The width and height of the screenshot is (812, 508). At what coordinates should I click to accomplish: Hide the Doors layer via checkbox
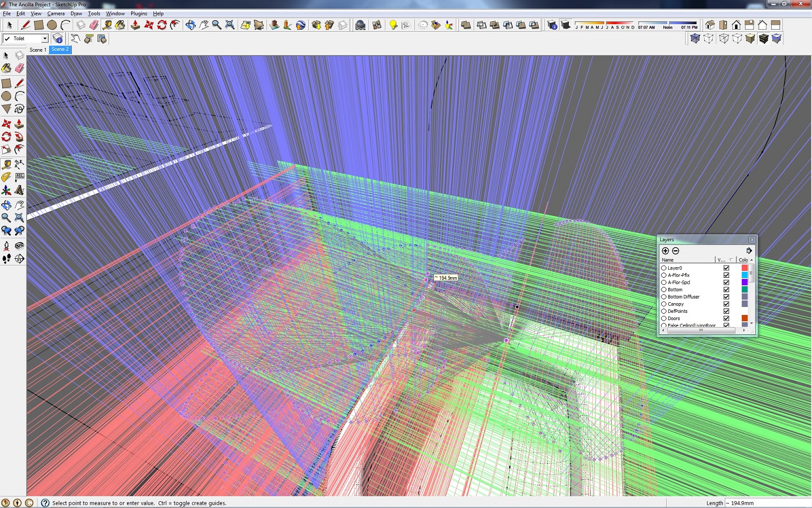click(x=726, y=319)
